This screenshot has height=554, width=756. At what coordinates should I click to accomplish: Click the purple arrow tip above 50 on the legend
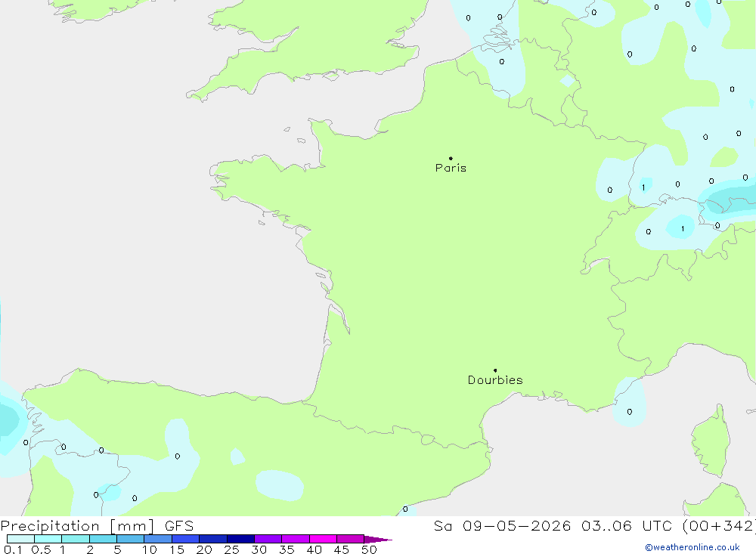tap(377, 540)
